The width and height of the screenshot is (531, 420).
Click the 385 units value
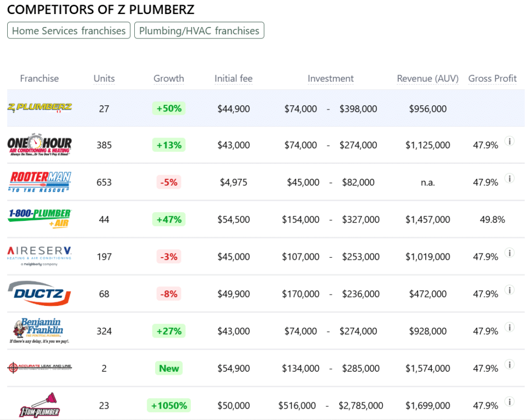pos(104,145)
